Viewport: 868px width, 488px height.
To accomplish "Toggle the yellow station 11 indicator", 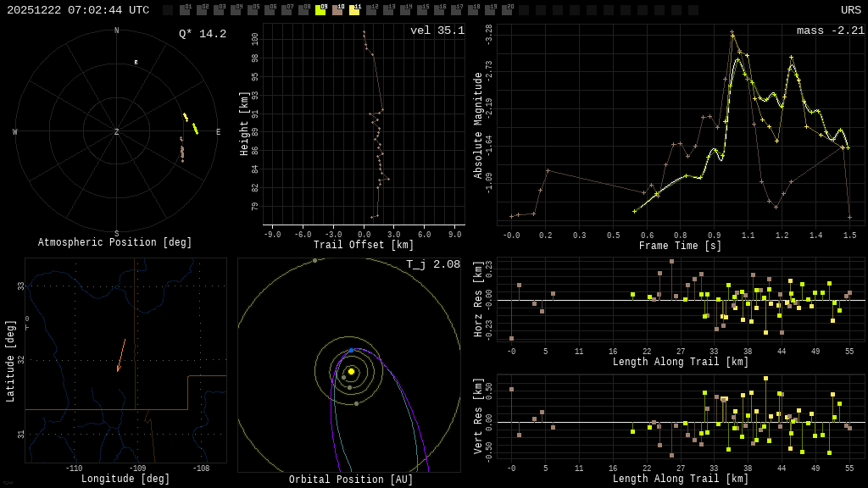I will point(354,10).
